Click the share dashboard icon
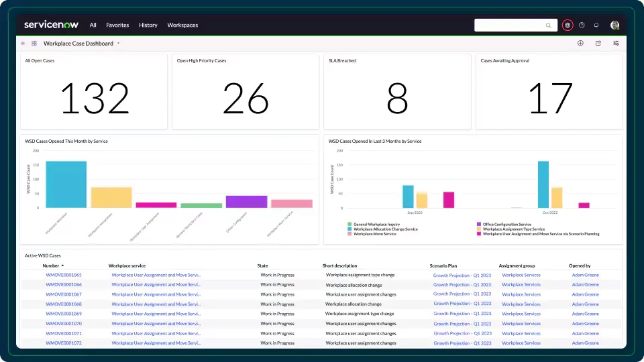Image resolution: width=644 pixels, height=362 pixels. pyautogui.click(x=598, y=43)
